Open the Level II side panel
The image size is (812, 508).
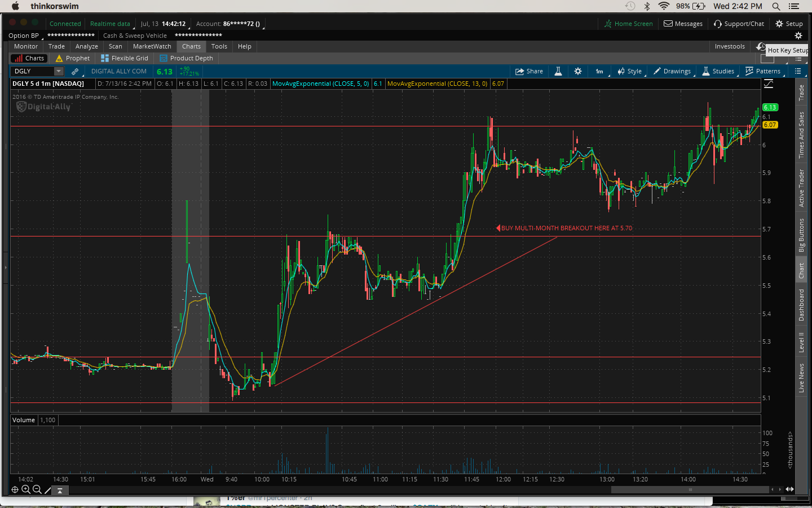(801, 342)
